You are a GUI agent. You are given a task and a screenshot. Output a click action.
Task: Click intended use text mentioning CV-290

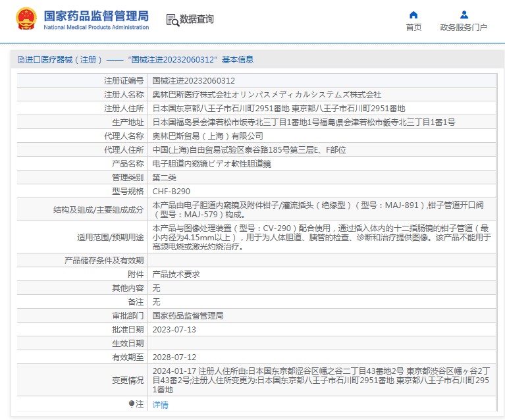[322, 238]
